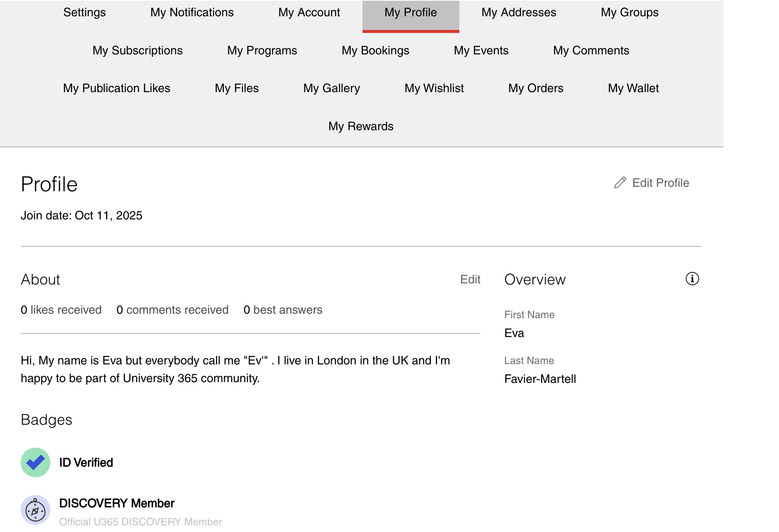Click the Edit Profile text link
This screenshot has width=779, height=532.
tap(660, 183)
